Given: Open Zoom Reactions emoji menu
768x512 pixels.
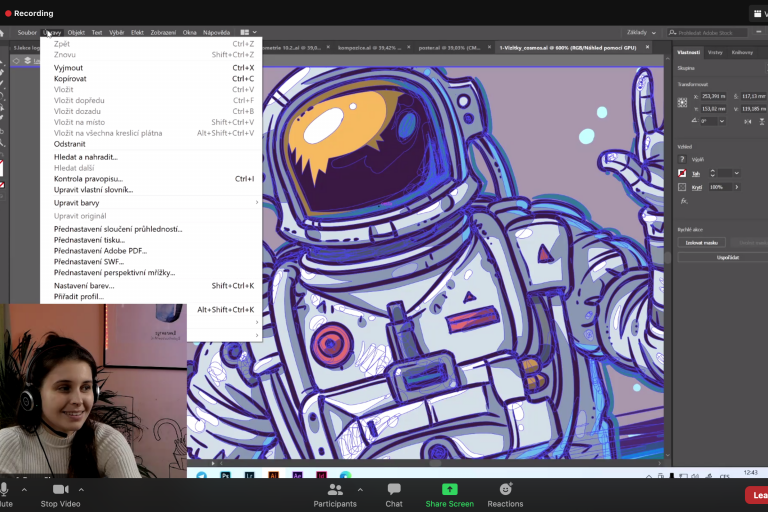Looking at the screenshot, I should (505, 489).
